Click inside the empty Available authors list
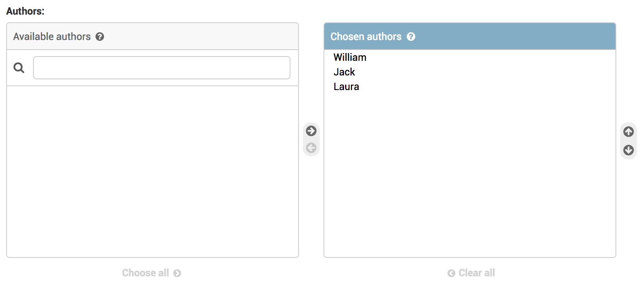644x284 pixels. pos(153,171)
